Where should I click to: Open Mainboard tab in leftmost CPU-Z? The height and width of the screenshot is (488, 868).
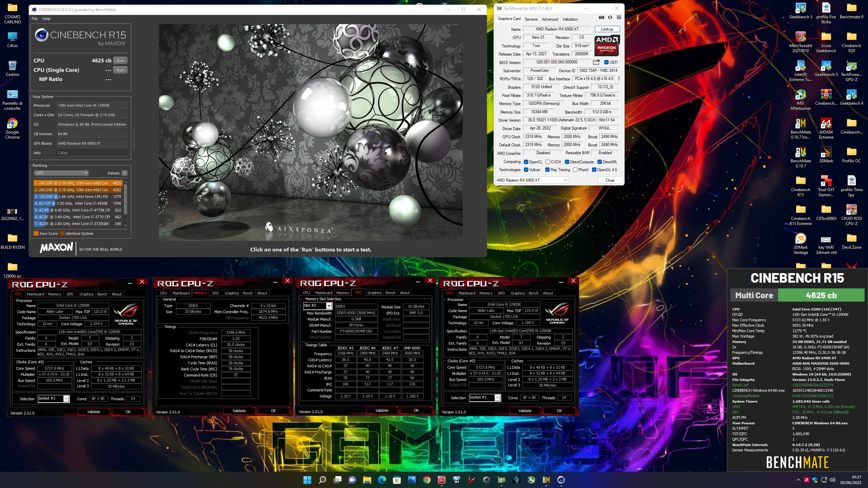(x=36, y=294)
